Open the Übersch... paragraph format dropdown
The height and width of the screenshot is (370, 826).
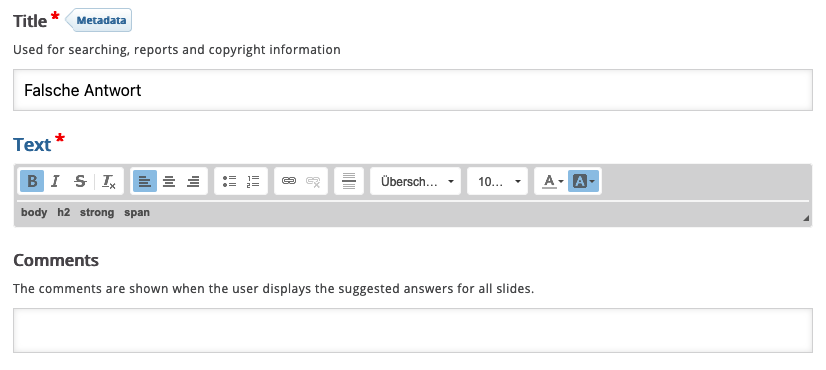click(x=416, y=181)
